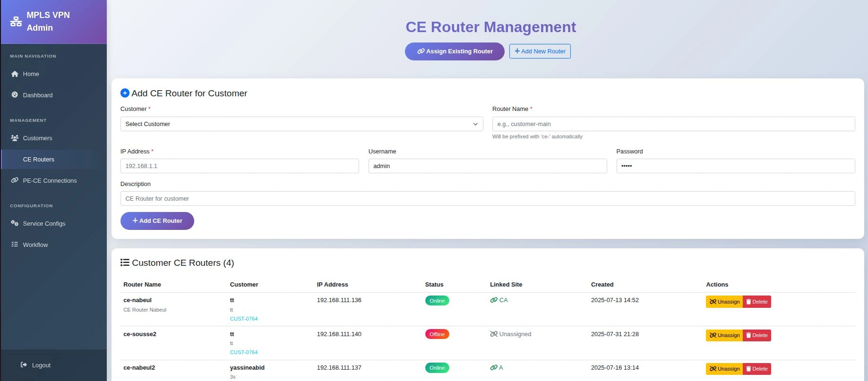Focus the Router Name input field
This screenshot has width=868, height=381.
[x=673, y=124]
